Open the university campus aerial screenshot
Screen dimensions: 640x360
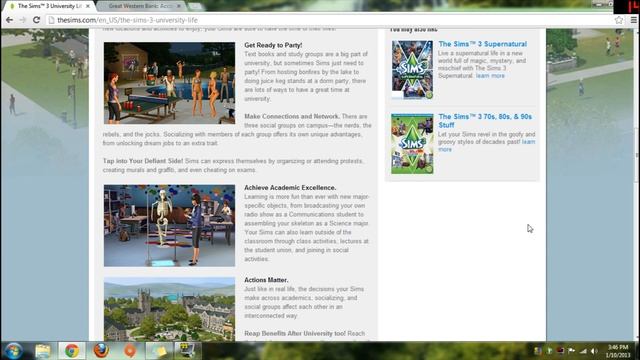(169, 309)
